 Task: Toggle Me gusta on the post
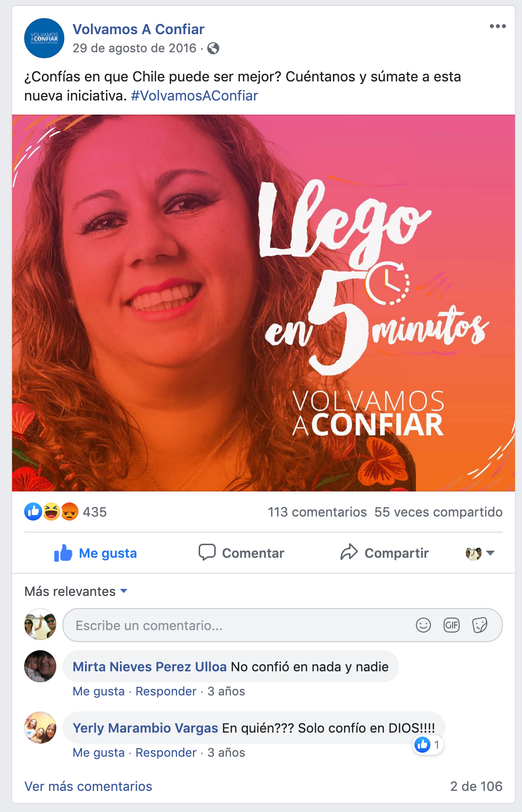pyautogui.click(x=96, y=553)
